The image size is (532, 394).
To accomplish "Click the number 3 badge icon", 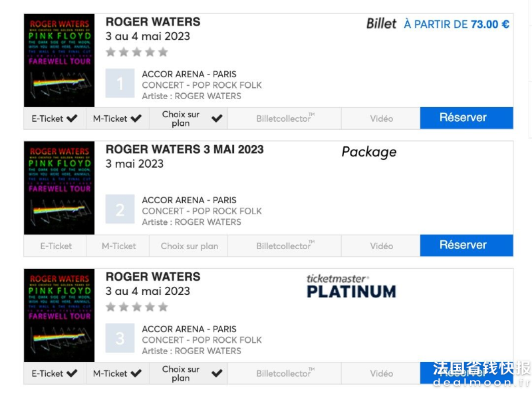I will [120, 338].
